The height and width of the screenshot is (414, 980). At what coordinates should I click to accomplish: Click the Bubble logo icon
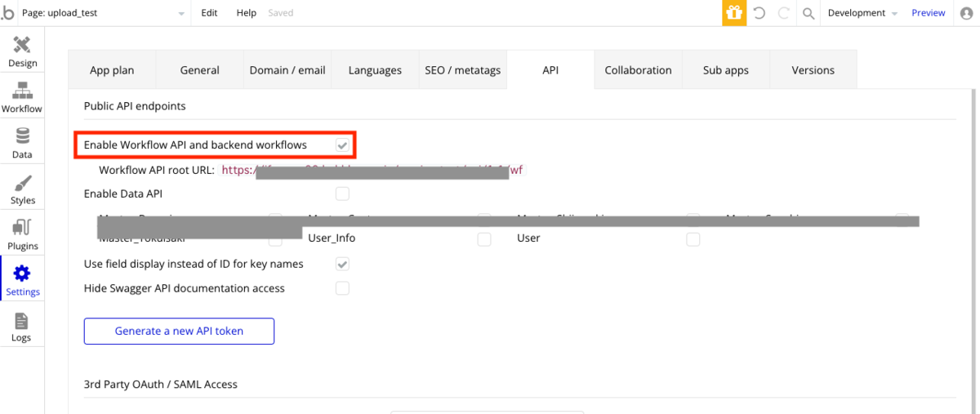(7, 13)
